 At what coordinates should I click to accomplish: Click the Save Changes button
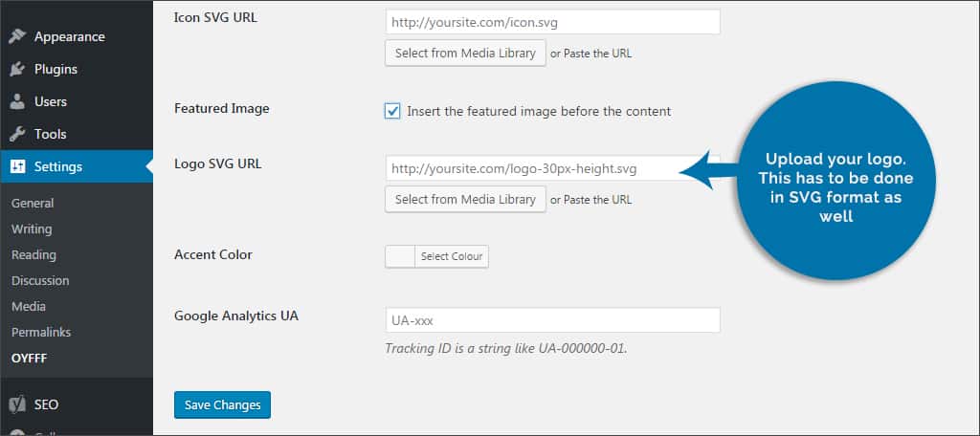(222, 404)
